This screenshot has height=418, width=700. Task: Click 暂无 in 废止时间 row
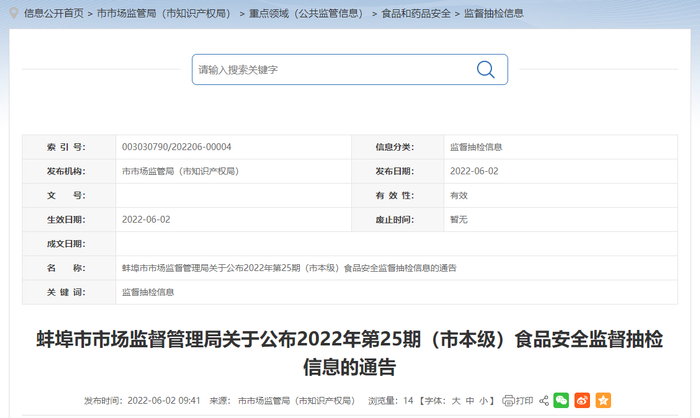click(458, 219)
